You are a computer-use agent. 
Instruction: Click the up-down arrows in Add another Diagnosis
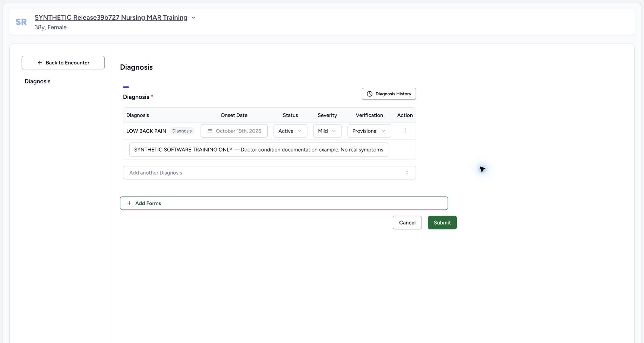407,173
